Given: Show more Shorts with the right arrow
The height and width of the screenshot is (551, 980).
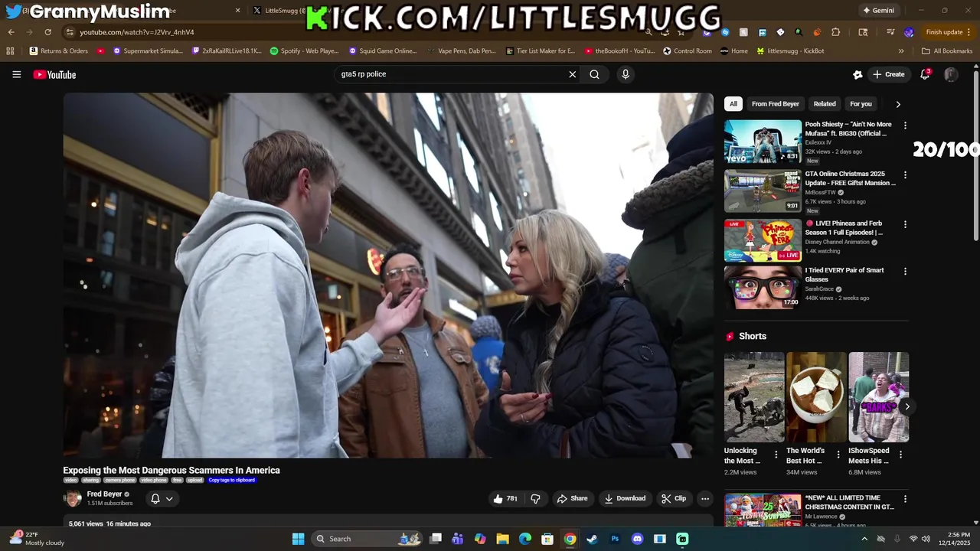Looking at the screenshot, I should tap(906, 406).
